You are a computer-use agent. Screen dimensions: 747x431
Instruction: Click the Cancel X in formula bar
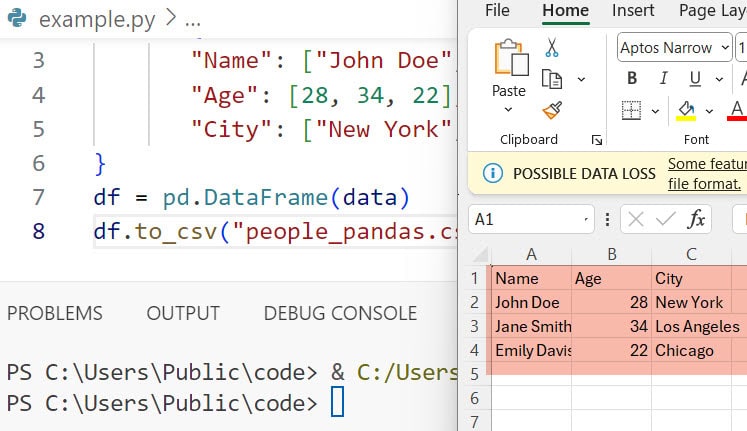(636, 220)
